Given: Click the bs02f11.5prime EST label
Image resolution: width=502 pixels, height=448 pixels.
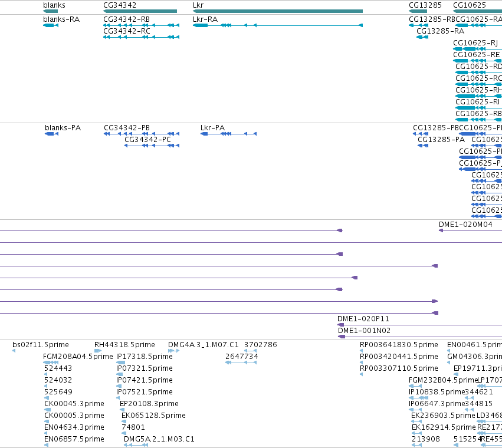Looking at the screenshot, I should click(41, 345).
